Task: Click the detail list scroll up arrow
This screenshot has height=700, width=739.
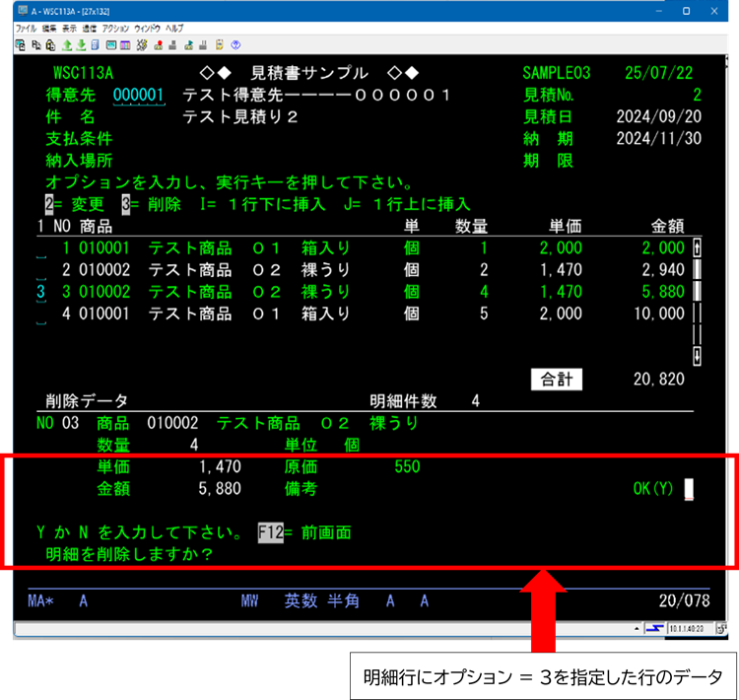Action: point(698,249)
